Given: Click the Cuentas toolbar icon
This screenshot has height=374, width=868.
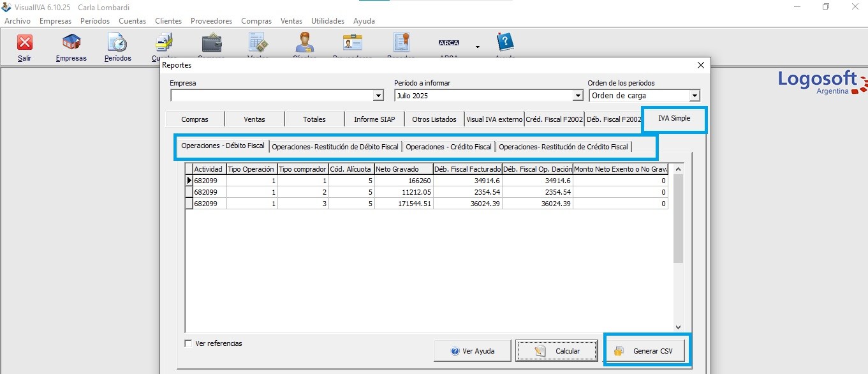Looking at the screenshot, I should point(164,43).
